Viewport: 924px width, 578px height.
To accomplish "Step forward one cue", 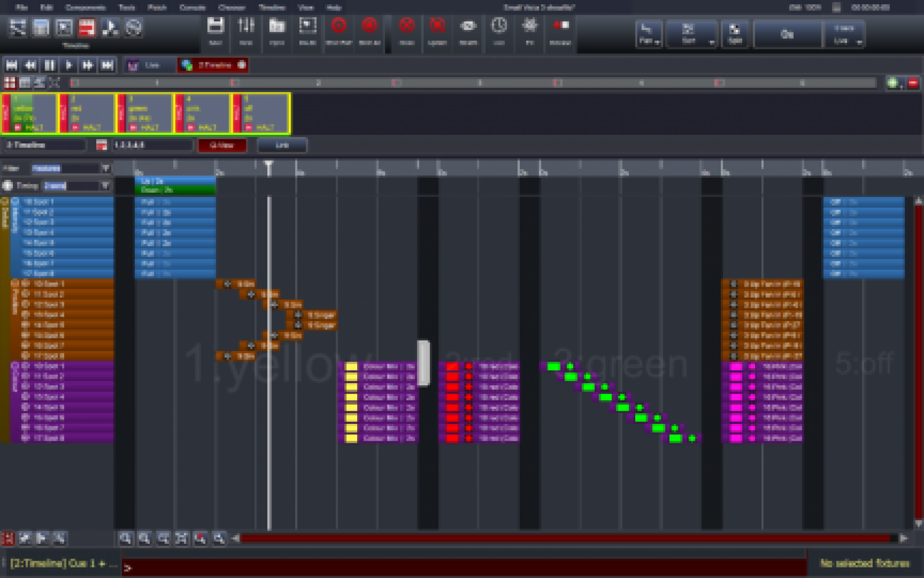I will [88, 65].
